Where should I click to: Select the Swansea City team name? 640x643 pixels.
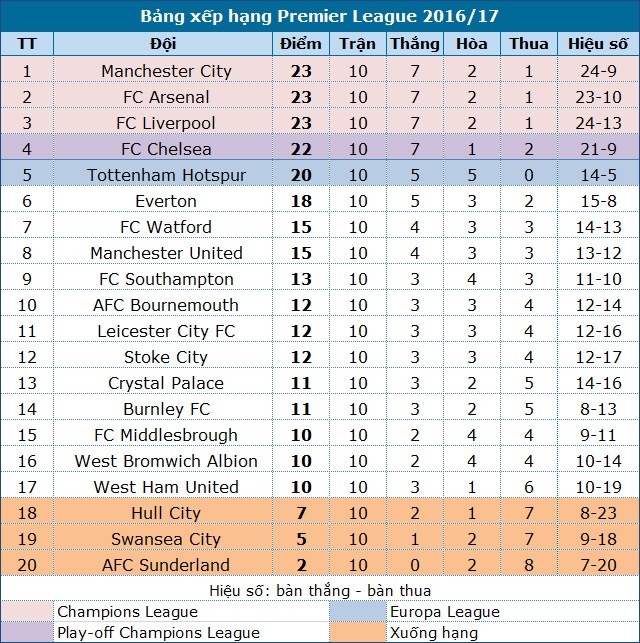[166, 539]
